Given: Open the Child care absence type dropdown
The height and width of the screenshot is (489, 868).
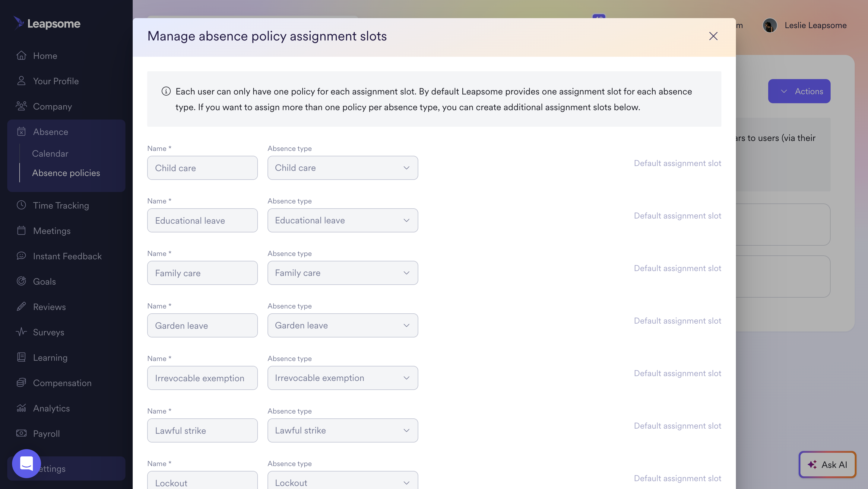Looking at the screenshot, I should (342, 168).
